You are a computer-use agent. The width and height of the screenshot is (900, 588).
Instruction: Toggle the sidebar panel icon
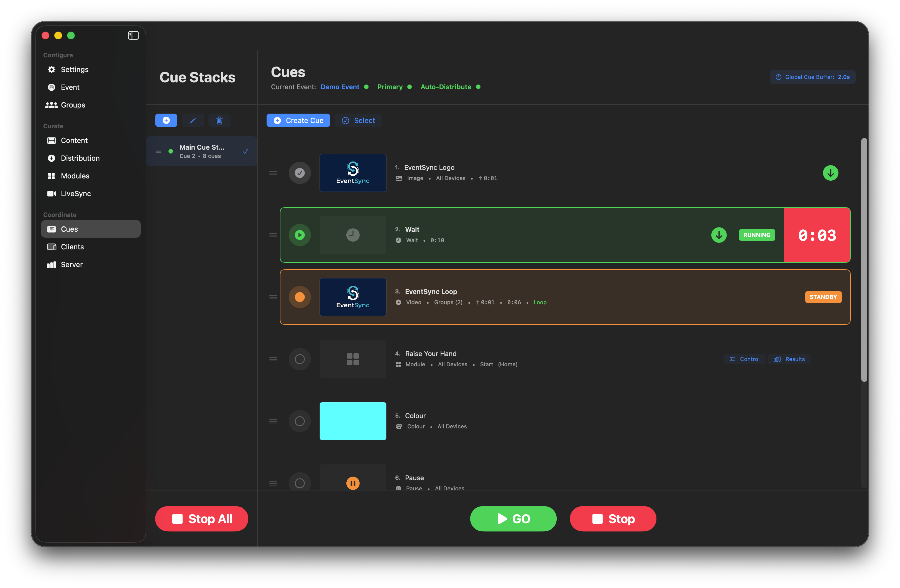coord(133,35)
